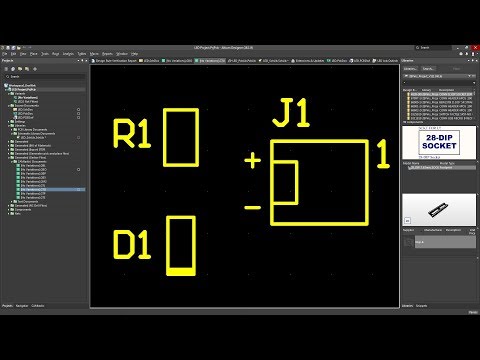Collapse the CAMtastic Documents folder
Viewport: 480px width, 360px height.
[x=12, y=162]
